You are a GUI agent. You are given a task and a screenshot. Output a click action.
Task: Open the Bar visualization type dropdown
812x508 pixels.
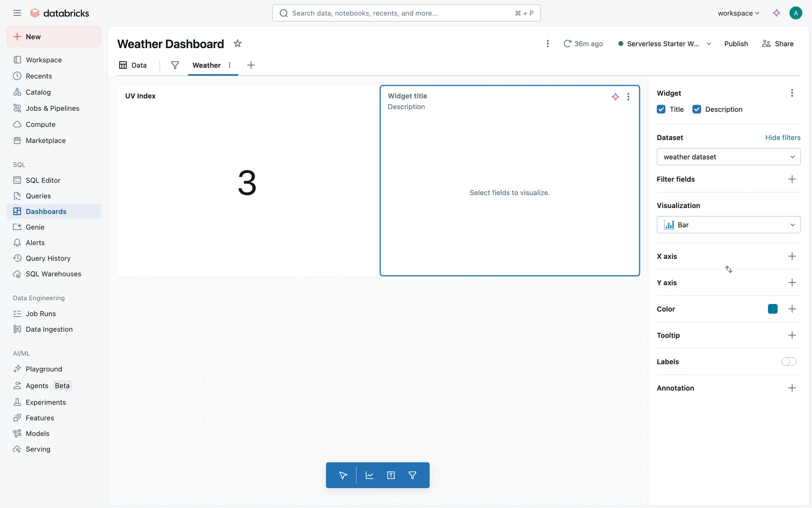click(728, 225)
